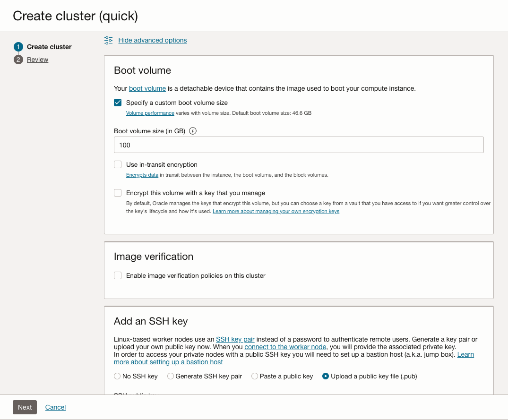508x420 pixels.
Task: Collapse via Hide advanced options link
Action: coord(153,40)
